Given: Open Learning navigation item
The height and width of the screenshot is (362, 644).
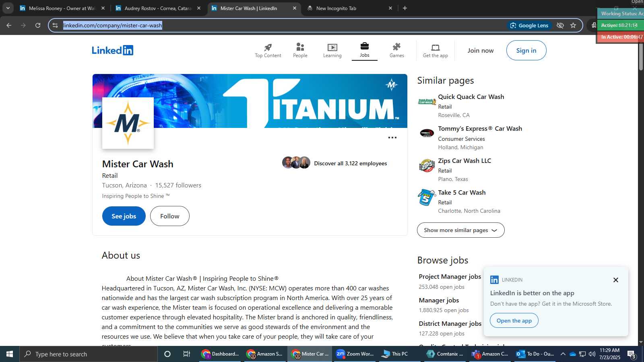Looking at the screenshot, I should [x=332, y=51].
